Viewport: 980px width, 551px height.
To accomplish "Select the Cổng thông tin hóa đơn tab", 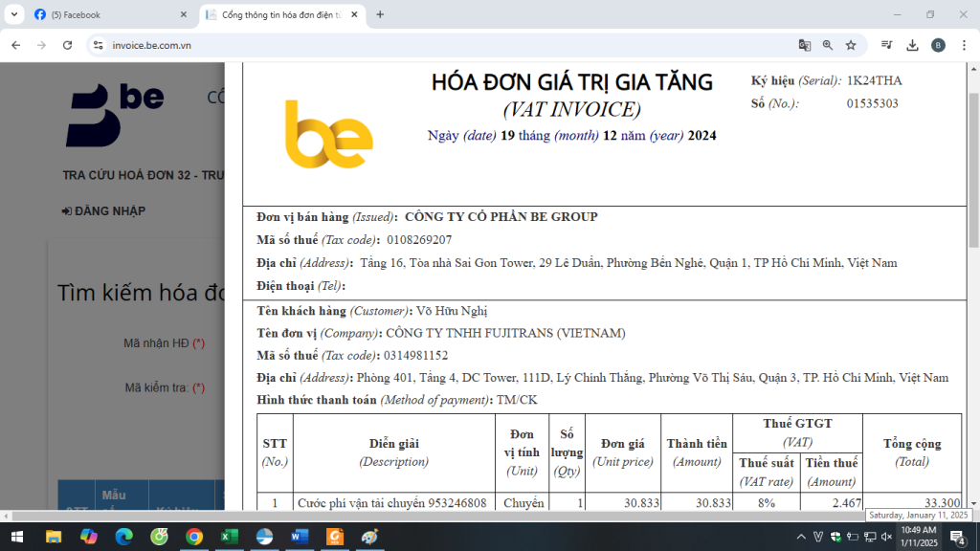I will (x=281, y=14).
